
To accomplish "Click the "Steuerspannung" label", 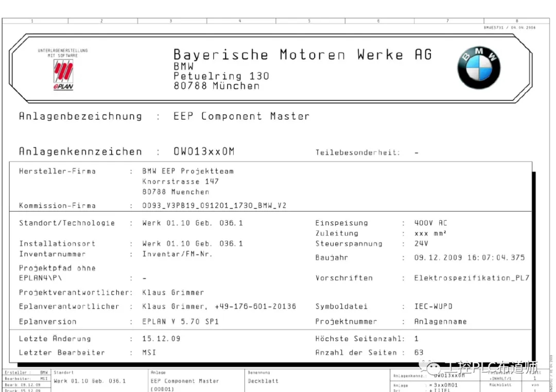I will [349, 243].
